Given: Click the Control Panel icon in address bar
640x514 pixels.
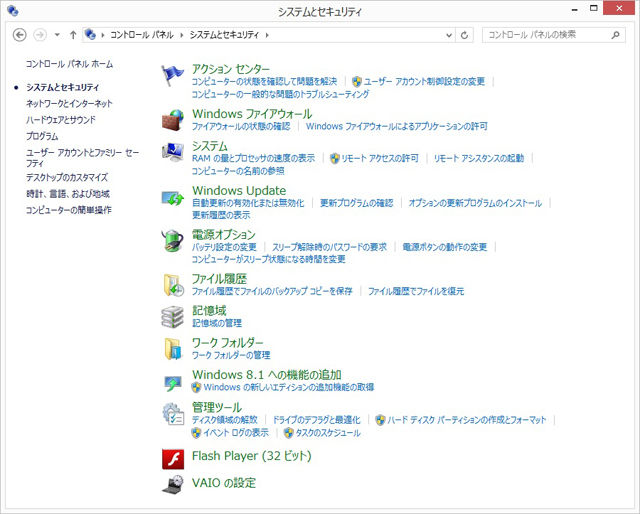Looking at the screenshot, I should click(90, 35).
